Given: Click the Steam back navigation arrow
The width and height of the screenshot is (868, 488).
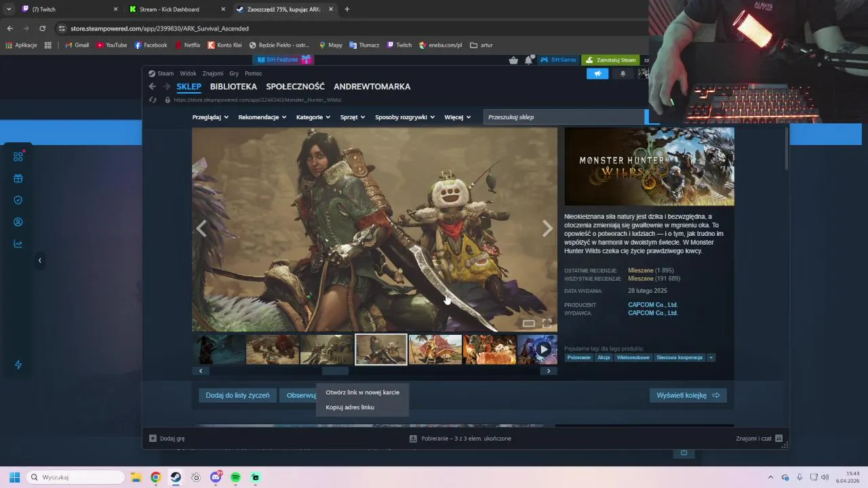Looking at the screenshot, I should click(x=152, y=87).
